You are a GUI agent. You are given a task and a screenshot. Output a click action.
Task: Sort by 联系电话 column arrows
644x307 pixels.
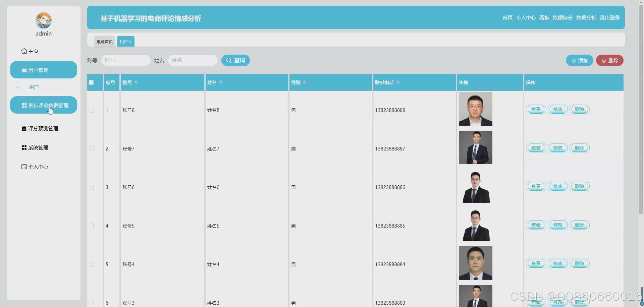(x=398, y=82)
